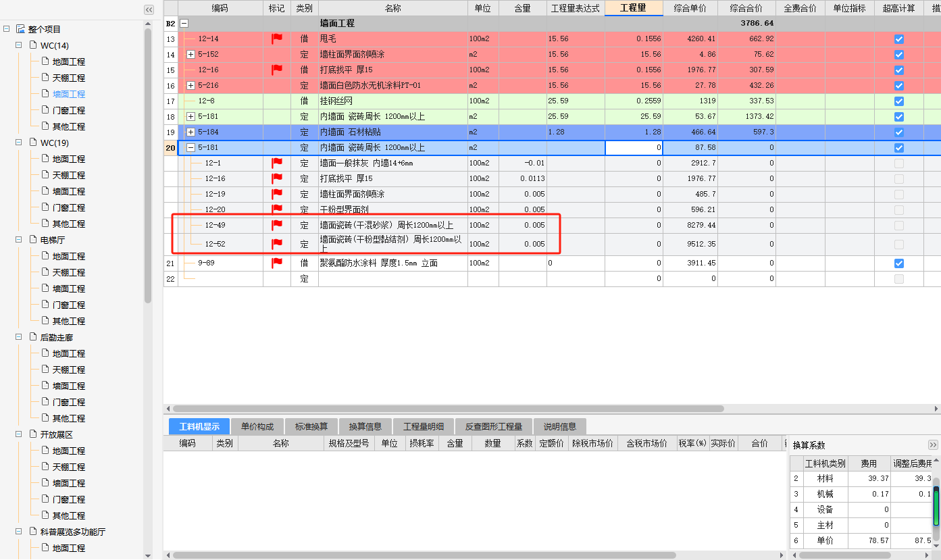Uncheck the 超高计算 box for row 19 石材粘贴
This screenshot has height=560, width=941.
(898, 132)
